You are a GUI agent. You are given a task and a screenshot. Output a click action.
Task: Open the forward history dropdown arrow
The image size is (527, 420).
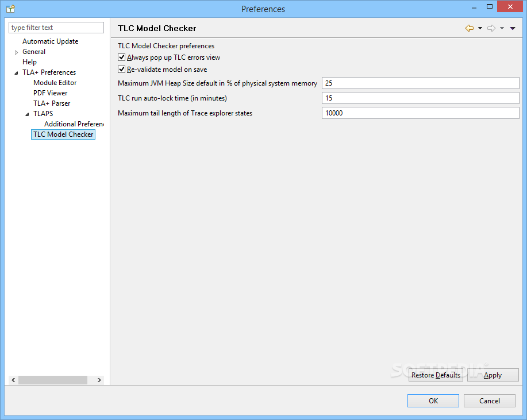point(502,28)
